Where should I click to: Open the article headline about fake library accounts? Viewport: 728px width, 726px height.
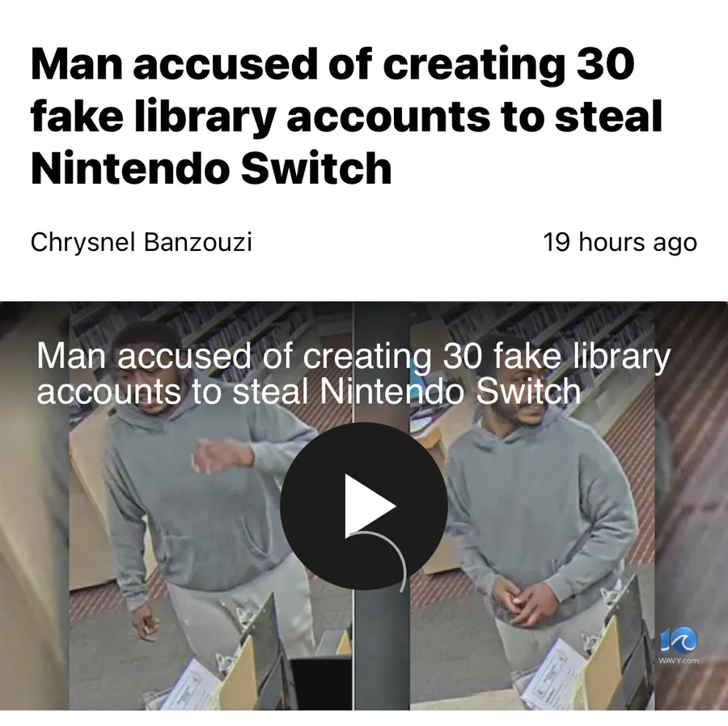346,116
